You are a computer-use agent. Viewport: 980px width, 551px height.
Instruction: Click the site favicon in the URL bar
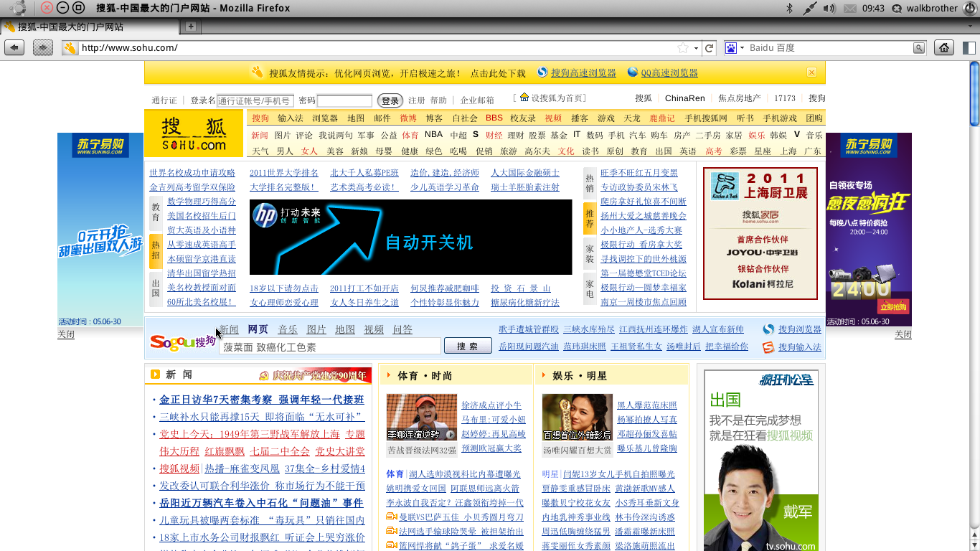click(70, 48)
